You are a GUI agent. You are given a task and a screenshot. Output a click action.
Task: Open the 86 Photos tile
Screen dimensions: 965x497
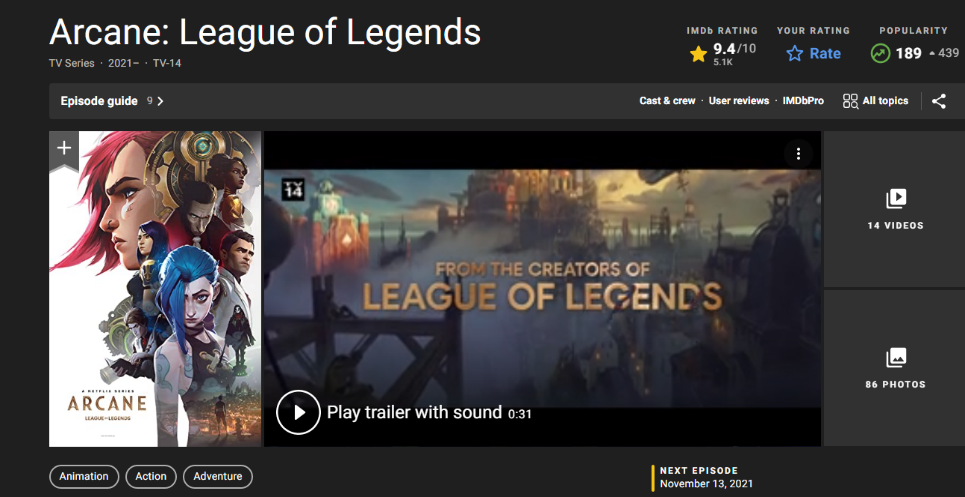(x=895, y=368)
